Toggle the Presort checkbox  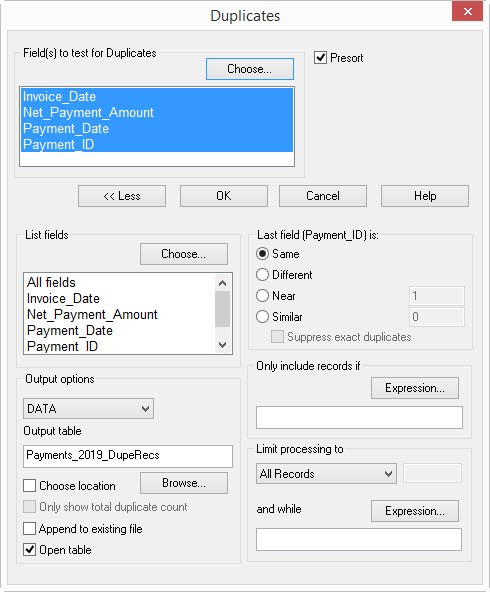320,58
